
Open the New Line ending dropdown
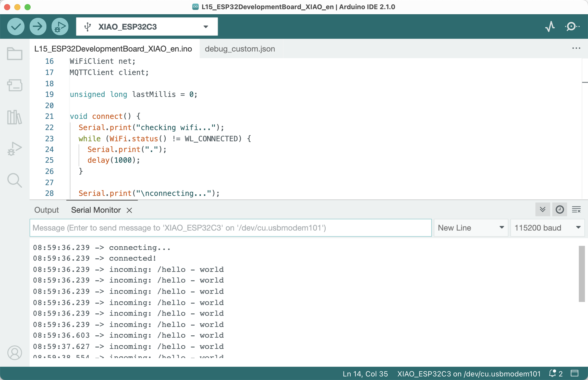point(471,228)
